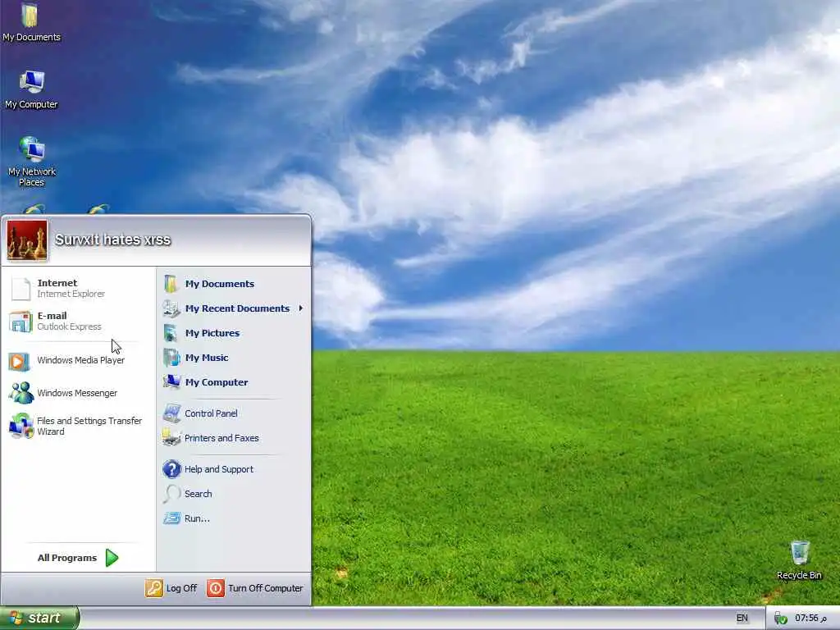Click the Help and Support question icon
The height and width of the screenshot is (630, 840).
172,469
